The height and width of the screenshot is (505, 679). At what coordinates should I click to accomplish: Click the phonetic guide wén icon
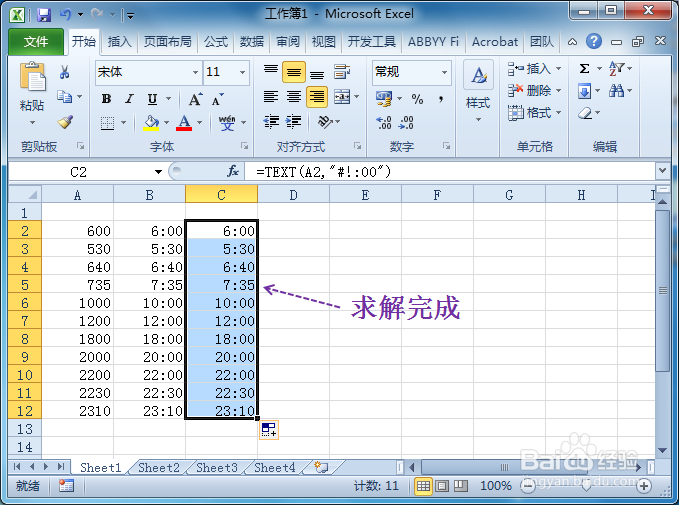[x=227, y=123]
